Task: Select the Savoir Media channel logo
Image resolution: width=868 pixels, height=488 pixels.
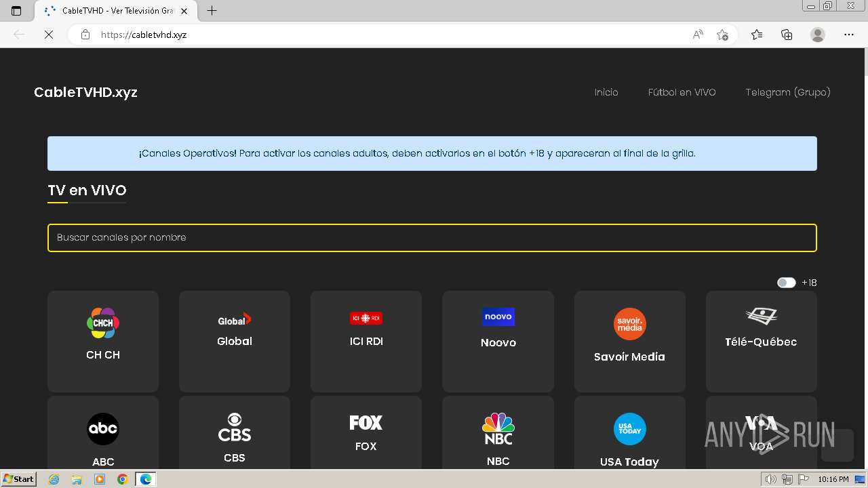Action: [x=630, y=324]
